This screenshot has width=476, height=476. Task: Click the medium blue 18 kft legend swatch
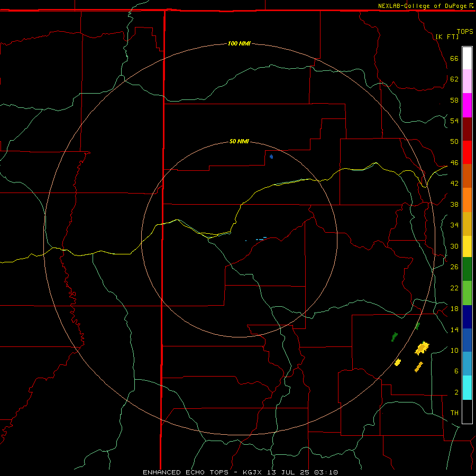click(467, 340)
